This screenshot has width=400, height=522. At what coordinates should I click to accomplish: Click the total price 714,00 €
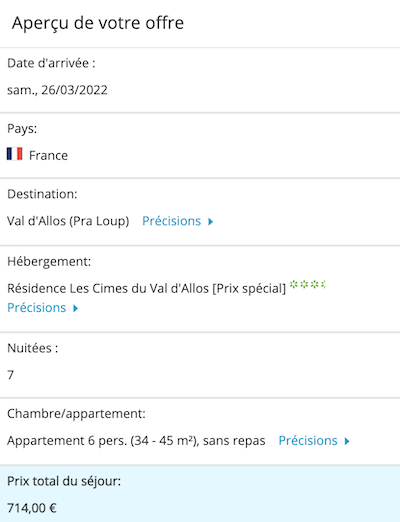pos(32,508)
